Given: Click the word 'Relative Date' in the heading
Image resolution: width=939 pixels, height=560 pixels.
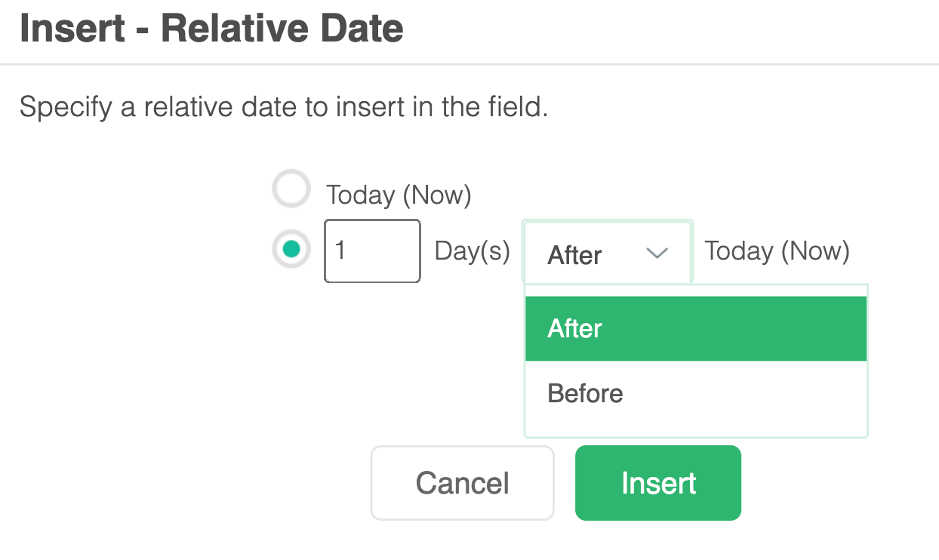Looking at the screenshot, I should click(x=282, y=29).
